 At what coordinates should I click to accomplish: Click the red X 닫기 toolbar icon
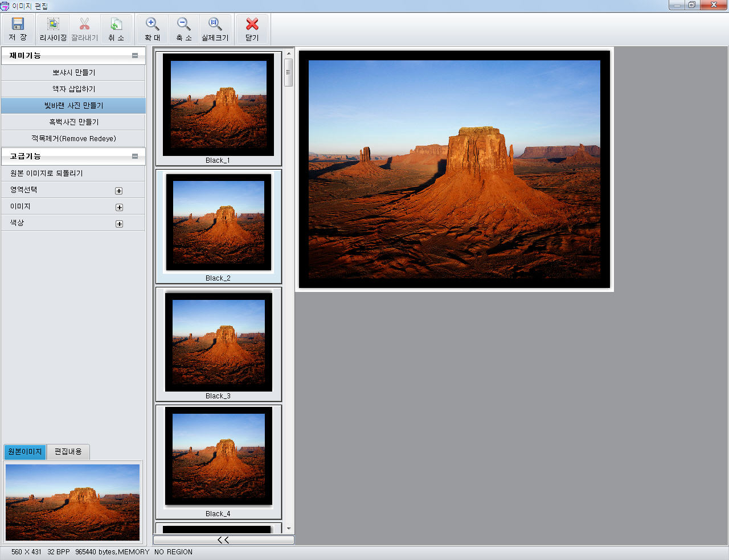[x=252, y=29]
